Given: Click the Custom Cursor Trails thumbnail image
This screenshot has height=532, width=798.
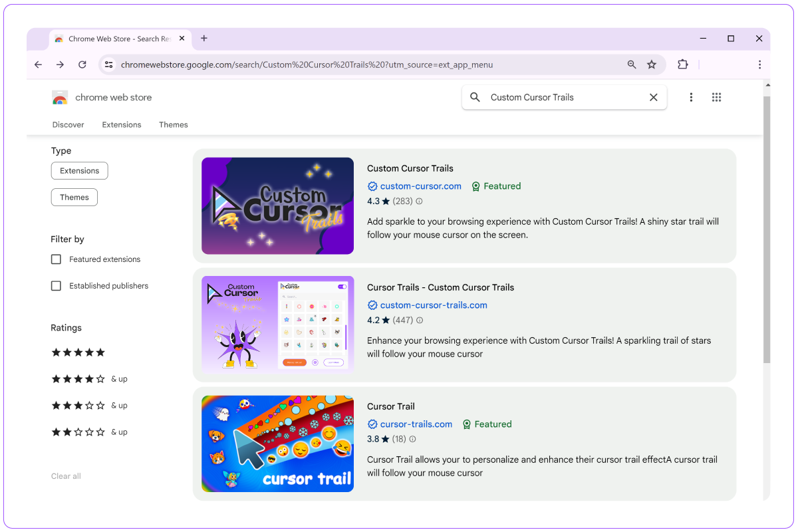Looking at the screenshot, I should point(278,206).
